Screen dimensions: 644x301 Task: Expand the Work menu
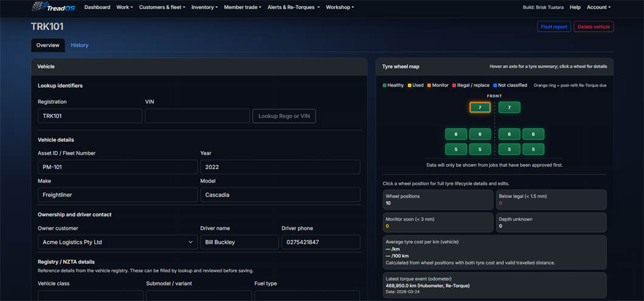coord(125,7)
